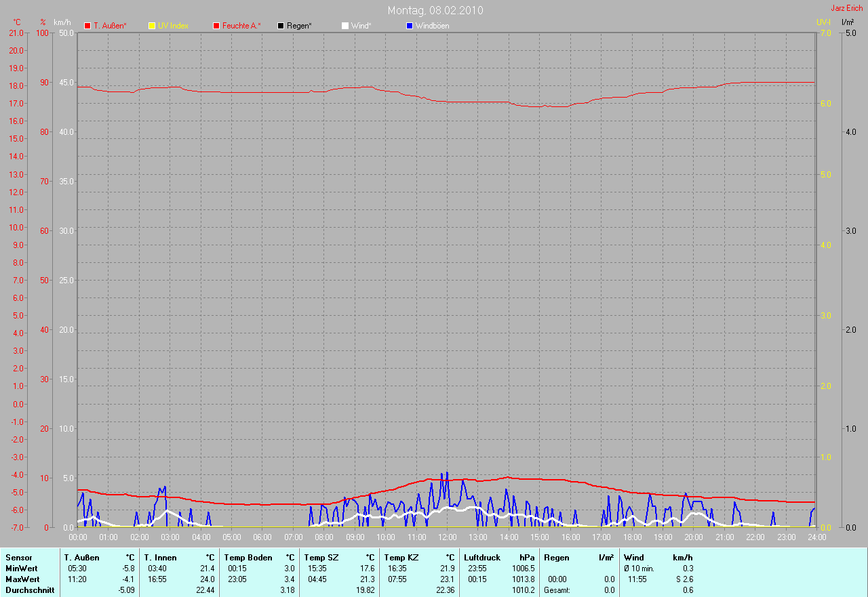Select the UV Index legend label
The height and width of the screenshot is (597, 868).
(173, 26)
